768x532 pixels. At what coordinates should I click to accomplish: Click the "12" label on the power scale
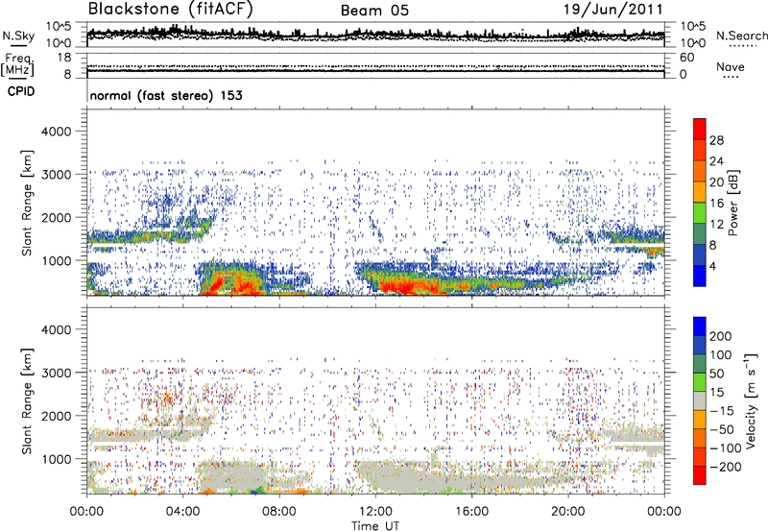716,225
